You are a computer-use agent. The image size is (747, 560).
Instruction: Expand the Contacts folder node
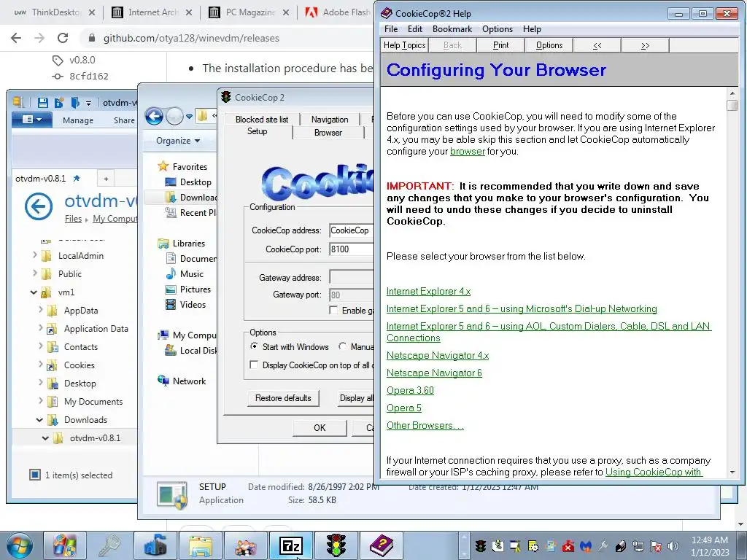pos(41,346)
